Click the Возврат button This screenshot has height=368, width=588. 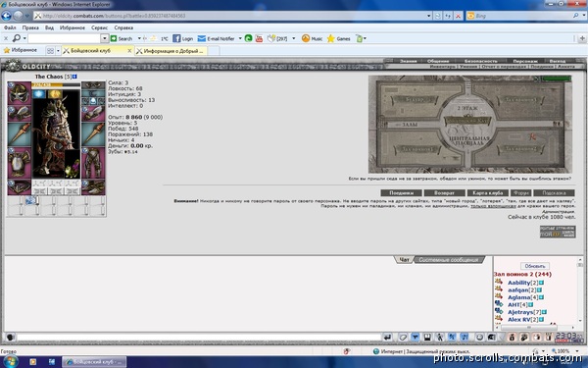click(444, 193)
